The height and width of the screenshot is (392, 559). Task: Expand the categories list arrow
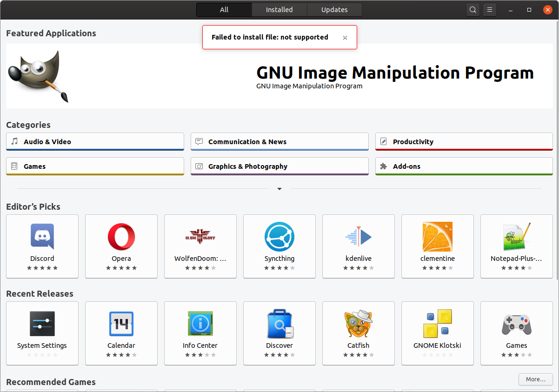pos(279,189)
